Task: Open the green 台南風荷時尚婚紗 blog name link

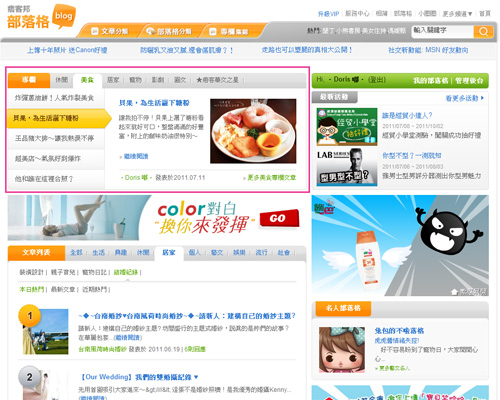Action: click(102, 349)
